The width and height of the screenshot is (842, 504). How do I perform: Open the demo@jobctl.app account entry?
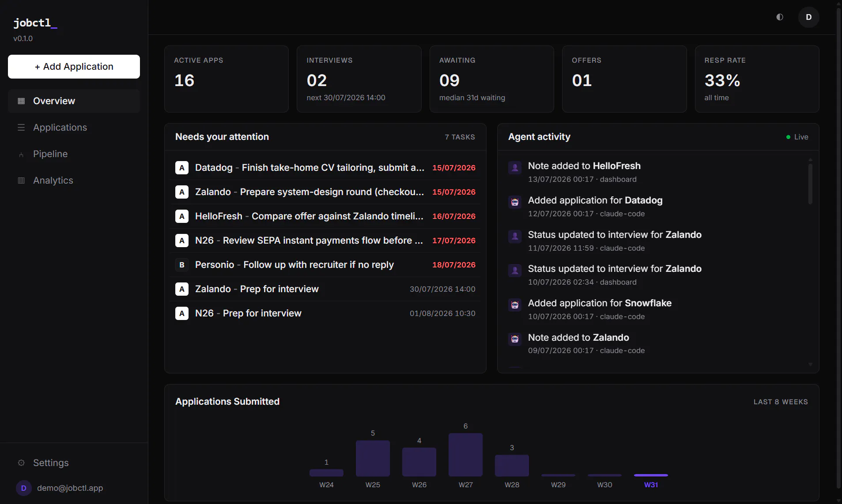74,488
